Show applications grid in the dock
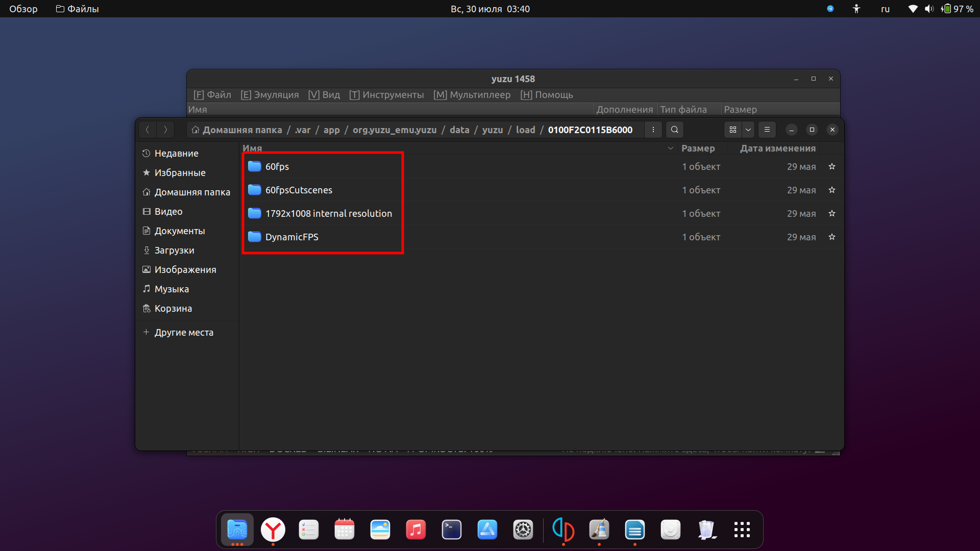 [x=742, y=530]
